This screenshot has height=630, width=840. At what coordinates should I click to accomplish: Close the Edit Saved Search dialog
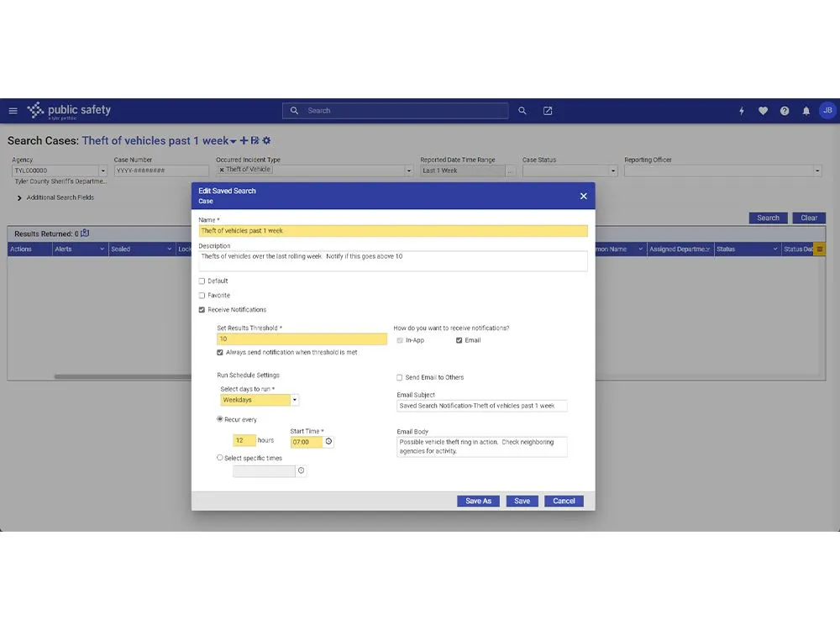tap(583, 196)
